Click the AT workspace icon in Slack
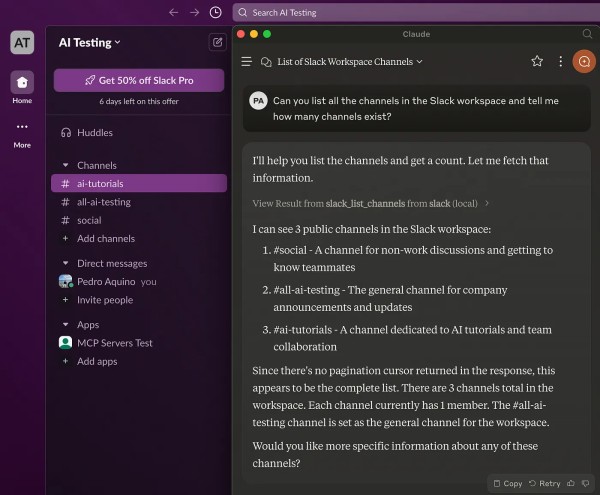The height and width of the screenshot is (495, 600). coord(22,42)
